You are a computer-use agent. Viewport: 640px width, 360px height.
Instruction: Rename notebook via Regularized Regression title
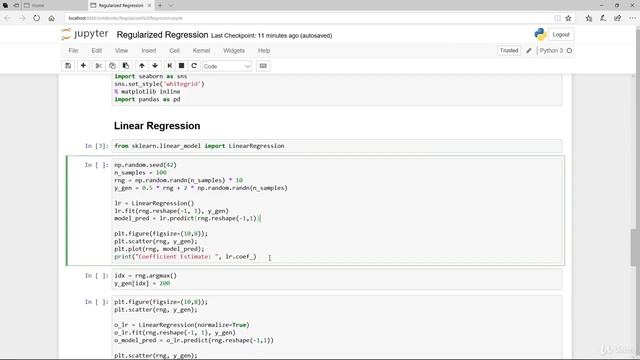click(162, 35)
